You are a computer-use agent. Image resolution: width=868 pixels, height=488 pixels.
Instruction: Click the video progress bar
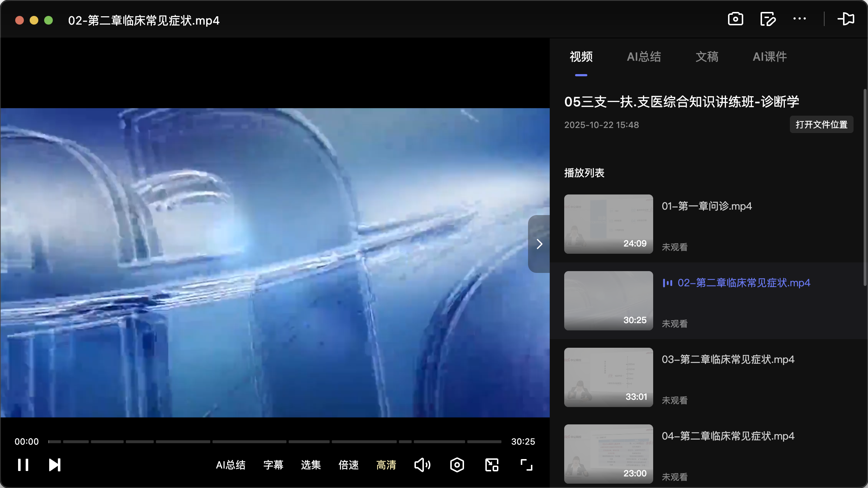pyautogui.click(x=275, y=441)
